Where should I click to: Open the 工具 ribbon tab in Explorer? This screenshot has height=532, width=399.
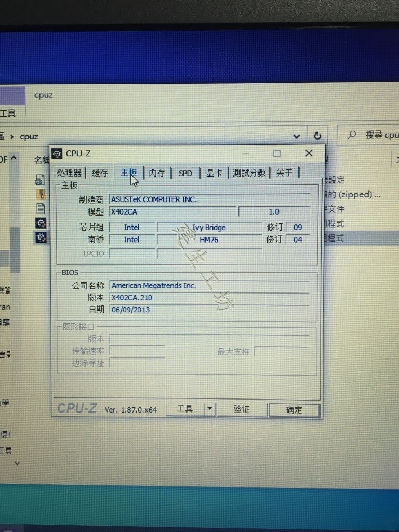8,113
